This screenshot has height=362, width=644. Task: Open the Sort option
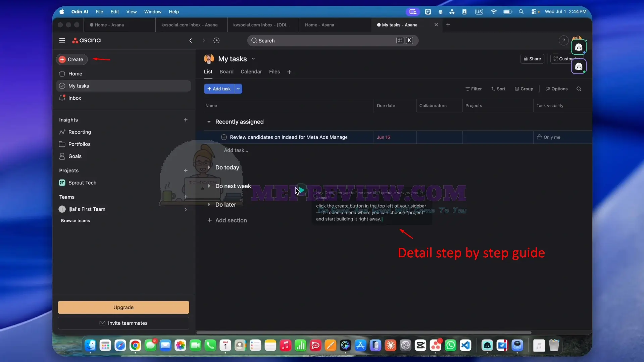point(498,89)
